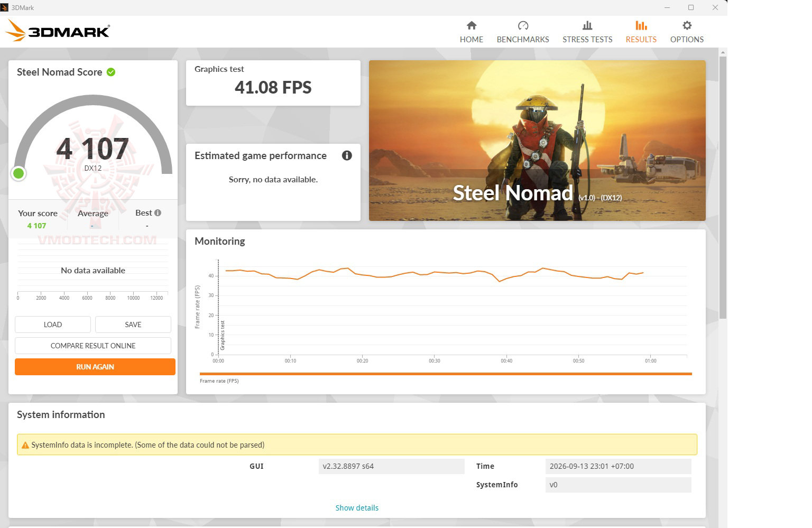Click the info icon next to Best

[x=158, y=212]
